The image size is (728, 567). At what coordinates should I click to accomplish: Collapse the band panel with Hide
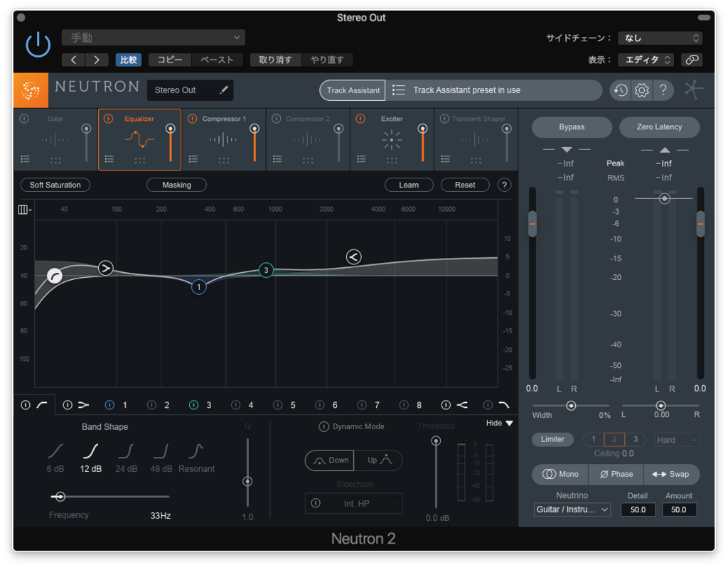(499, 423)
